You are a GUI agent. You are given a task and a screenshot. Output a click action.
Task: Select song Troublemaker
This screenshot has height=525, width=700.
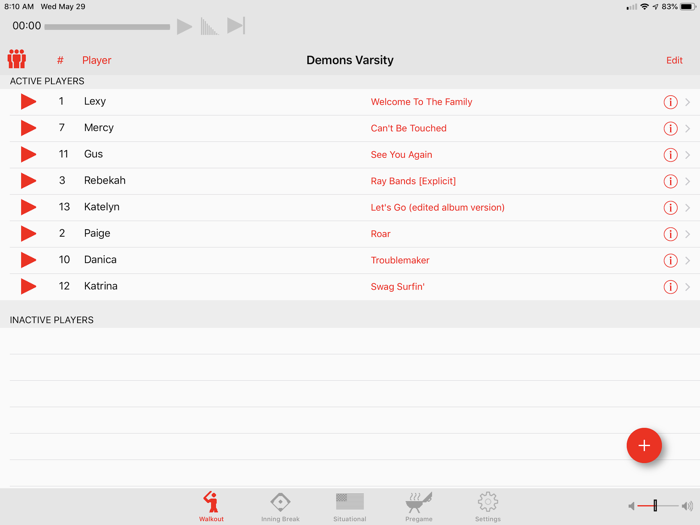tap(400, 260)
